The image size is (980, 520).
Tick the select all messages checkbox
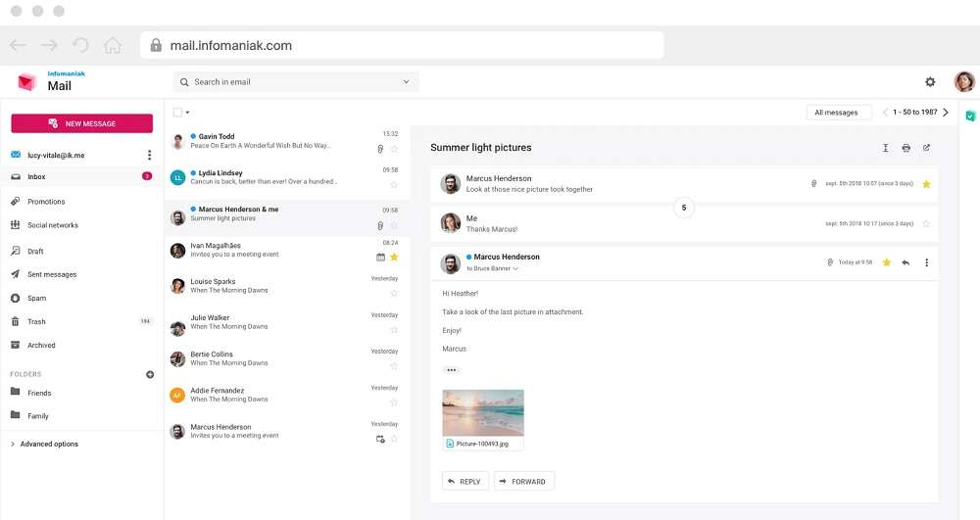point(177,113)
